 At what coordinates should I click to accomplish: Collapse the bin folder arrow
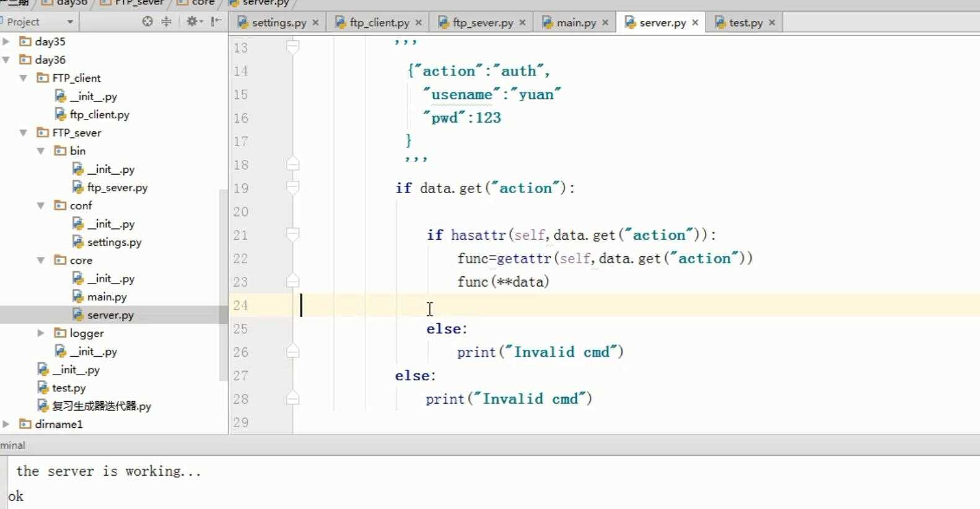coord(41,150)
